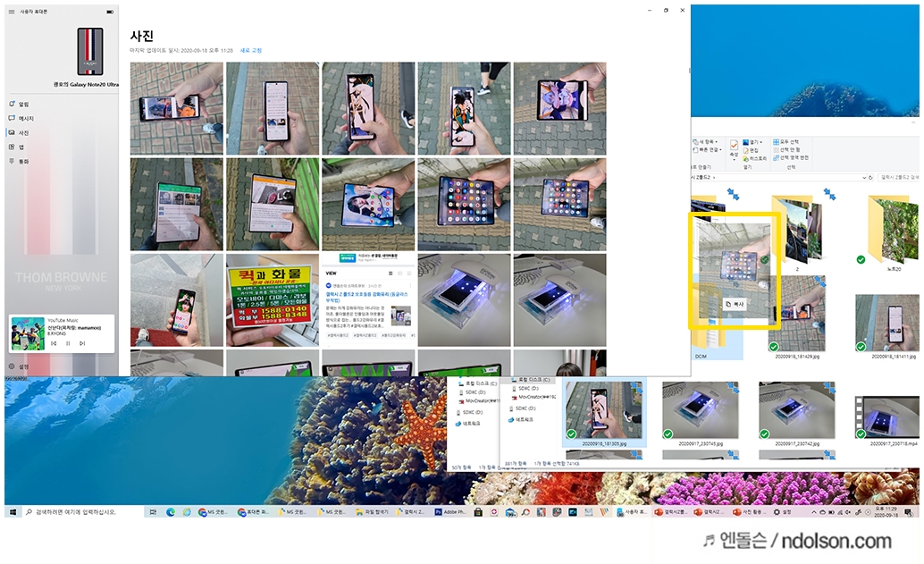This screenshot has width=924, height=564.
Task: Skip to previous track in YouTube Music card
Action: click(x=54, y=343)
